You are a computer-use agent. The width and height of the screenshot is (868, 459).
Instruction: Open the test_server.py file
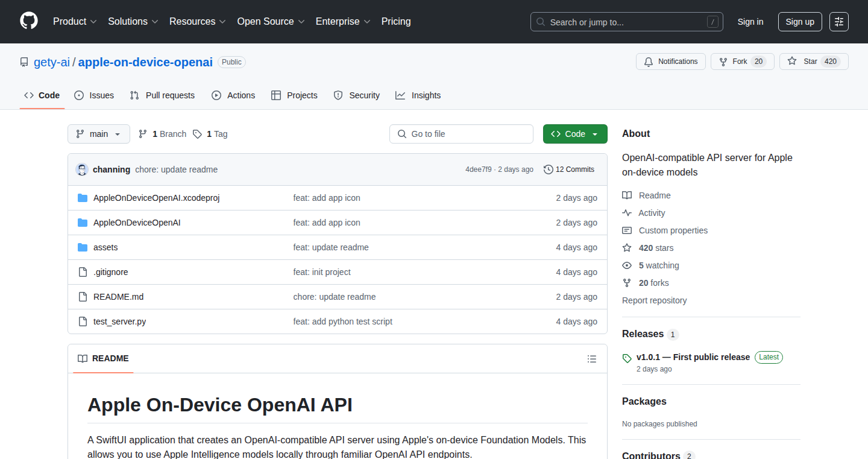[x=119, y=321]
